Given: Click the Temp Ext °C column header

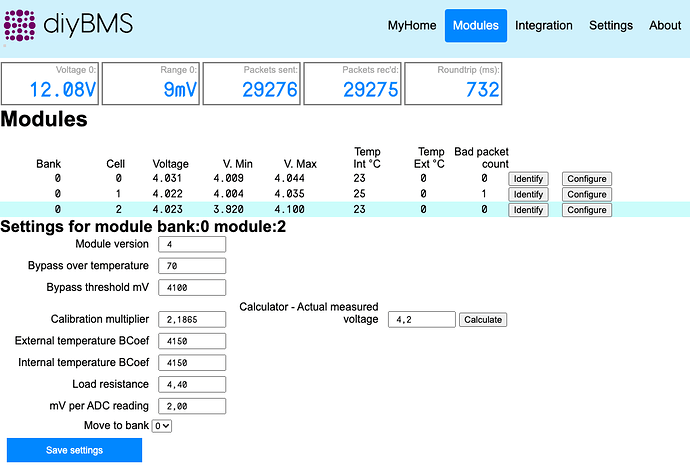Looking at the screenshot, I should (x=429, y=158).
